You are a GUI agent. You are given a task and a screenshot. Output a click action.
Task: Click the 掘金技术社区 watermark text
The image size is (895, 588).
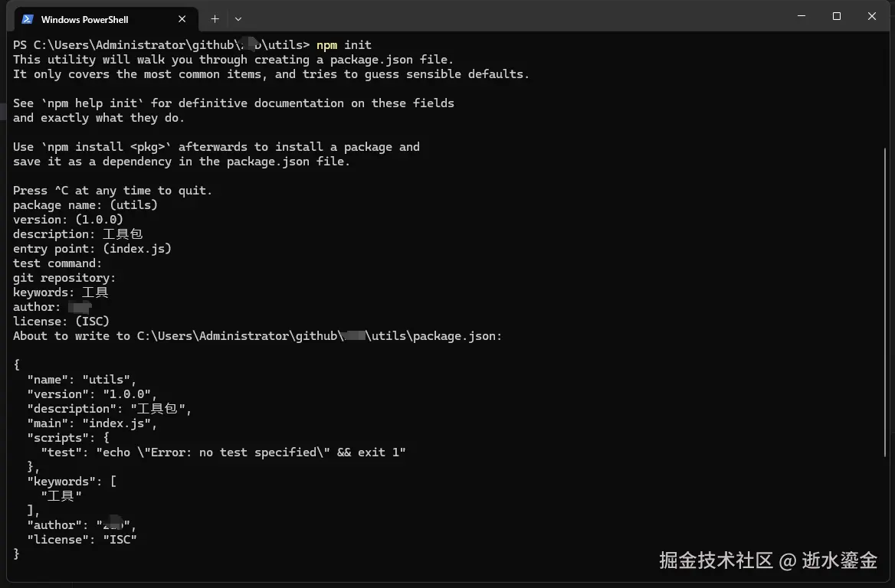pos(716,560)
